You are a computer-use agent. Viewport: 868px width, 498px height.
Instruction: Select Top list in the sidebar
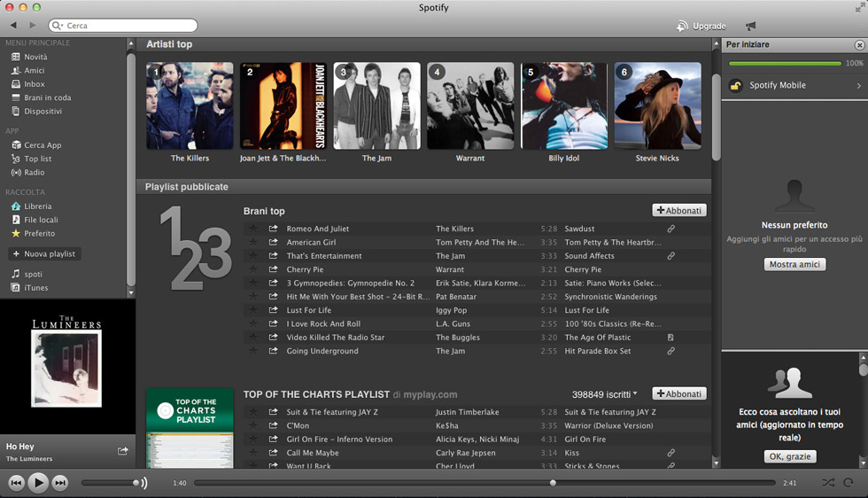37,159
